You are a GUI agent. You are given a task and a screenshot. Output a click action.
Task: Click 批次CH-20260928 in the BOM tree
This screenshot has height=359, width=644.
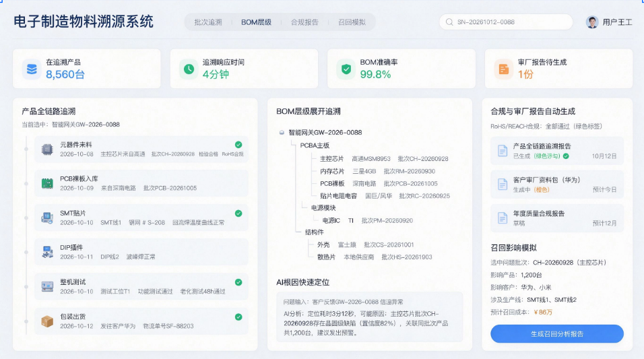[x=423, y=158]
